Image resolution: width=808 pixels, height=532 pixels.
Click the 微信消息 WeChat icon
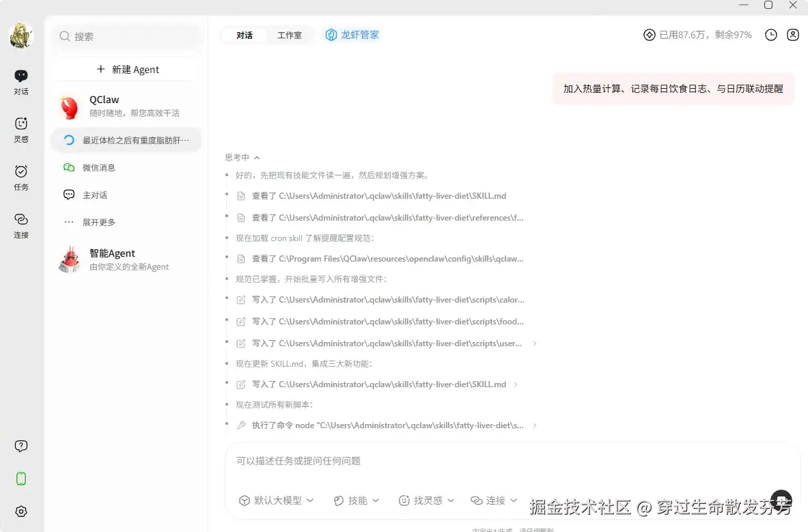pyautogui.click(x=68, y=167)
